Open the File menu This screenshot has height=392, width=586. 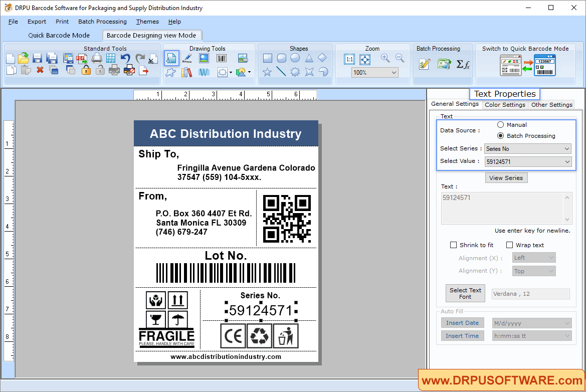(13, 22)
